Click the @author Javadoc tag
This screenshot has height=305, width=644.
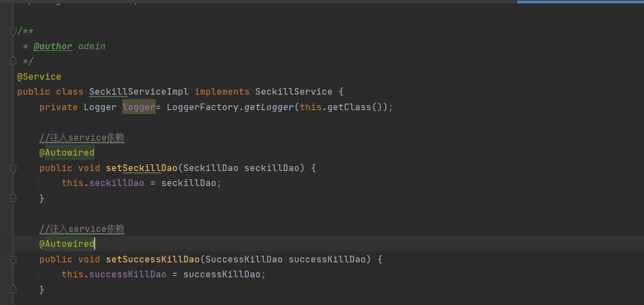pyautogui.click(x=53, y=46)
